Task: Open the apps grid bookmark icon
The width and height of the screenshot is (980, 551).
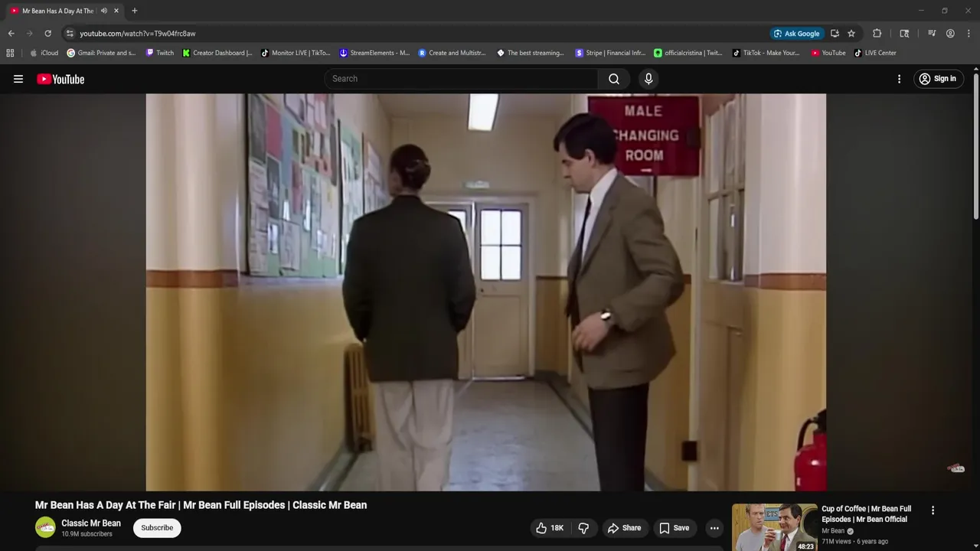Action: point(10,53)
